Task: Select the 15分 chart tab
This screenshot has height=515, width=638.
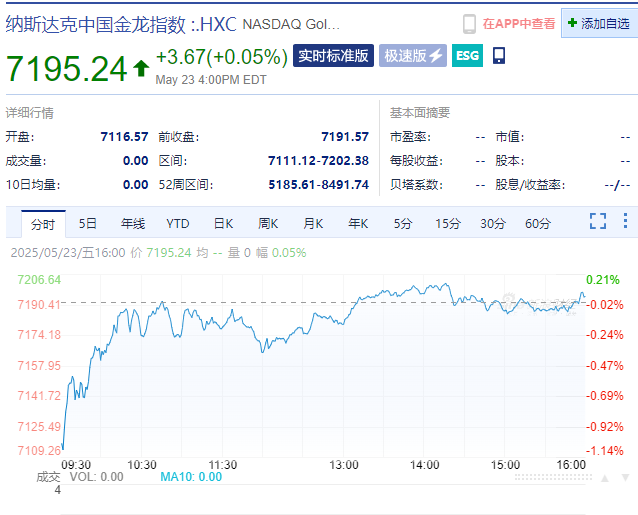Action: (x=448, y=223)
